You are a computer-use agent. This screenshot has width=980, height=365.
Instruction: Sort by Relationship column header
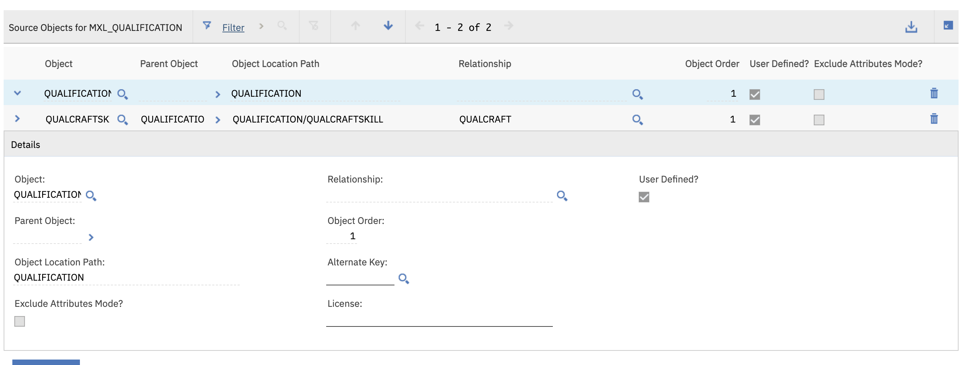click(x=484, y=64)
